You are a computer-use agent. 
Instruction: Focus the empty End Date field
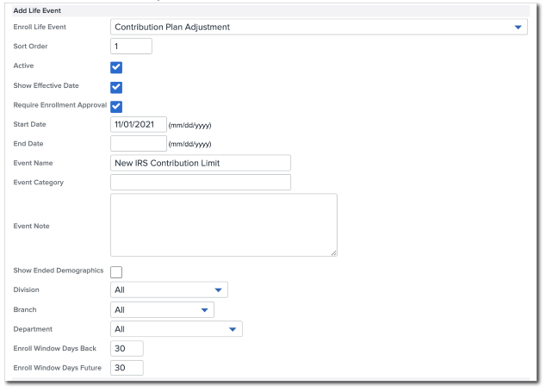pyautogui.click(x=139, y=144)
